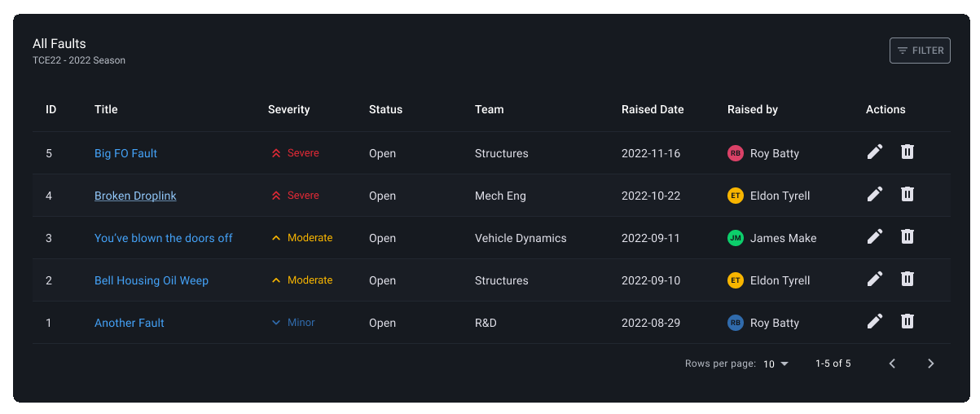The image size is (980, 414).
Task: Go to the next page
Action: click(x=931, y=363)
